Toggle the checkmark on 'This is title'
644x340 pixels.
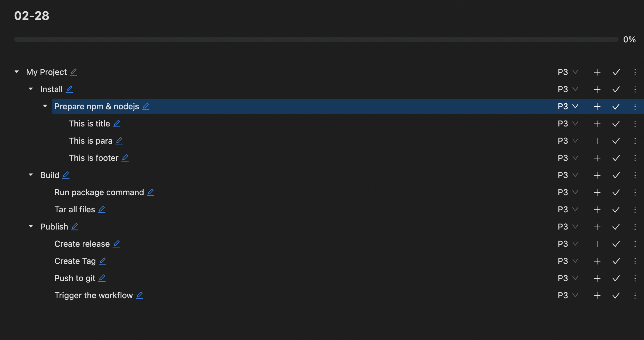point(616,123)
